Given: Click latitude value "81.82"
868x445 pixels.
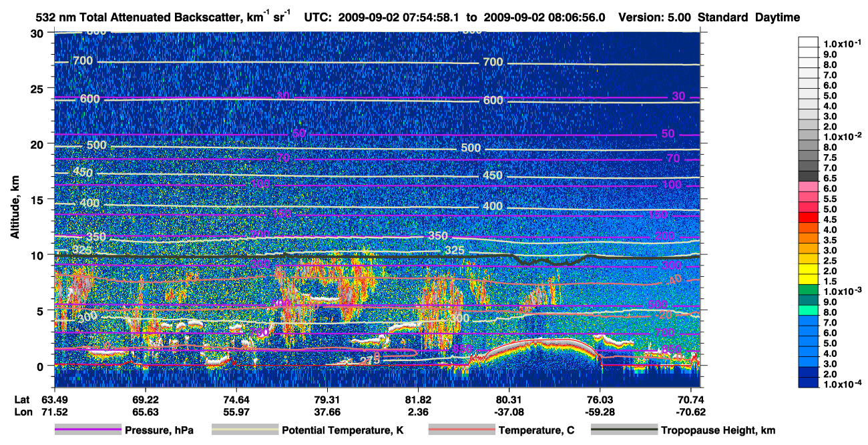Looking at the screenshot, I should tap(418, 399).
